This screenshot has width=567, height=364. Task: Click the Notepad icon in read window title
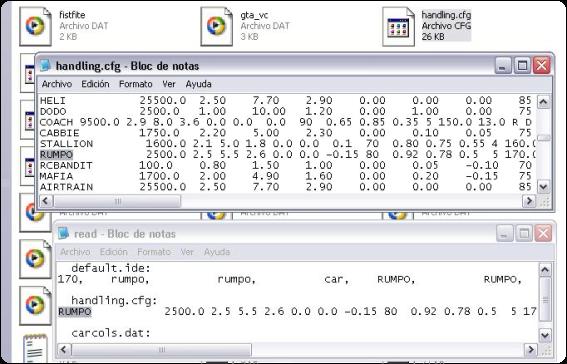coord(63,234)
